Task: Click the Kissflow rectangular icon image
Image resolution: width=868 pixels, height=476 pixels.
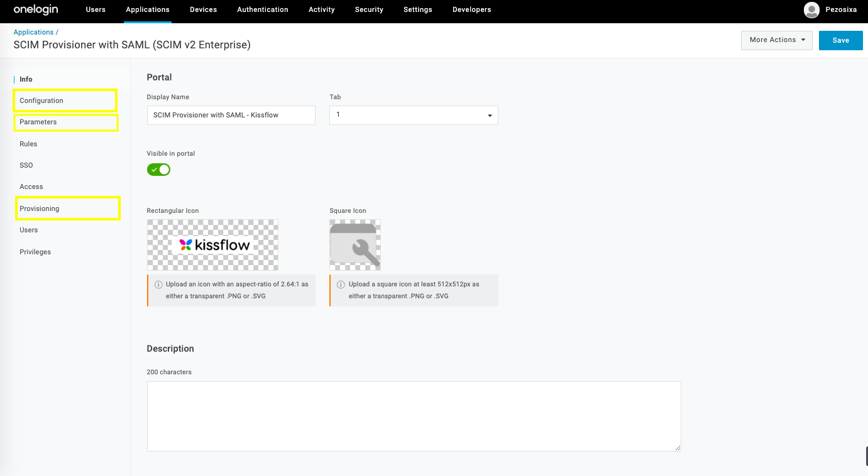Action: (212, 245)
